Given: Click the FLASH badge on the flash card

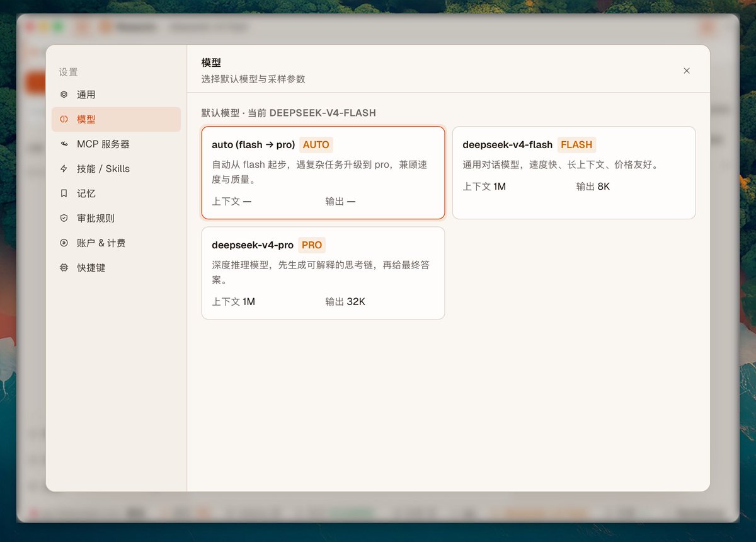Looking at the screenshot, I should click(576, 144).
